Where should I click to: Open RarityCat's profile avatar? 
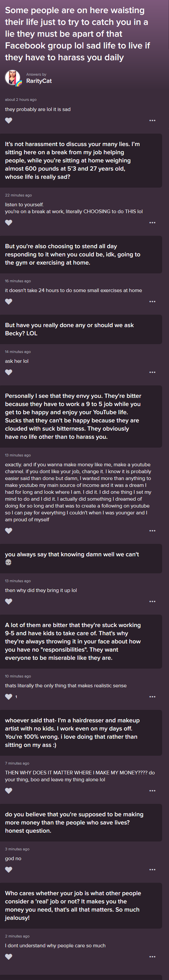pyautogui.click(x=12, y=78)
